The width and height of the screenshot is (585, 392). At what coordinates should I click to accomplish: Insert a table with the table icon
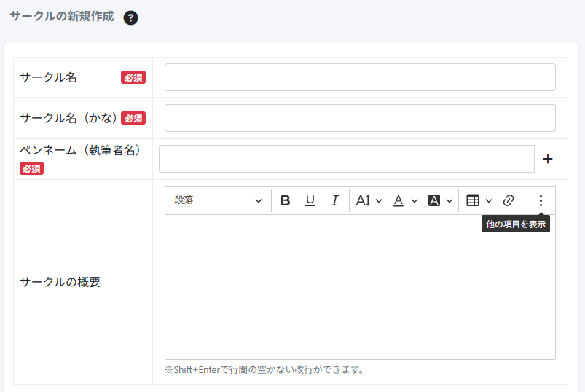pyautogui.click(x=473, y=200)
